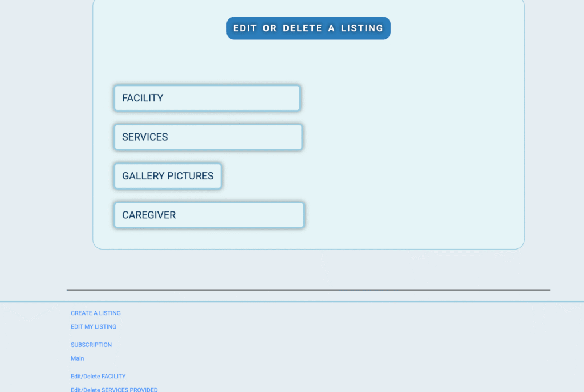Screen dimensions: 584x392
Task: Choose the CAREGIVER listing button
Action: point(209,215)
